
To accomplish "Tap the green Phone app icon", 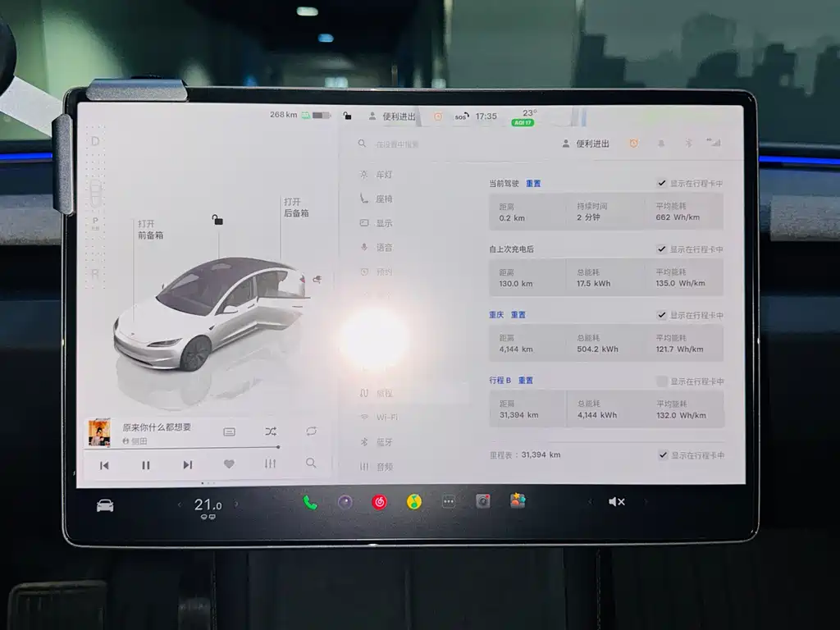I will 310,502.
